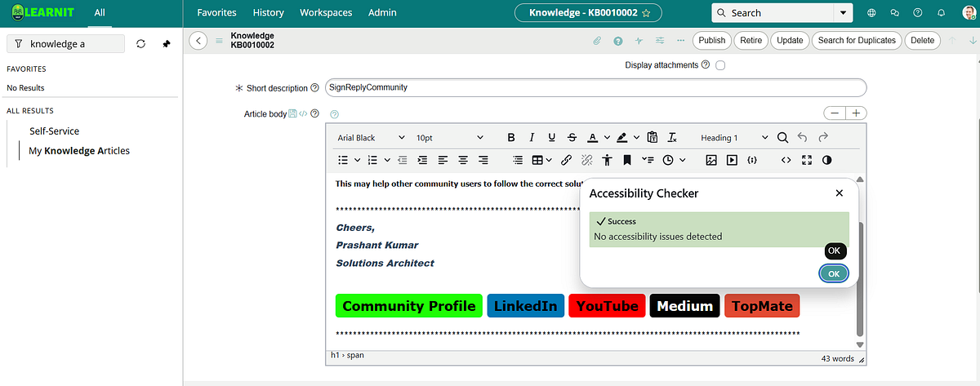Favorite the Knowledge - KB0010002 star

(646, 13)
